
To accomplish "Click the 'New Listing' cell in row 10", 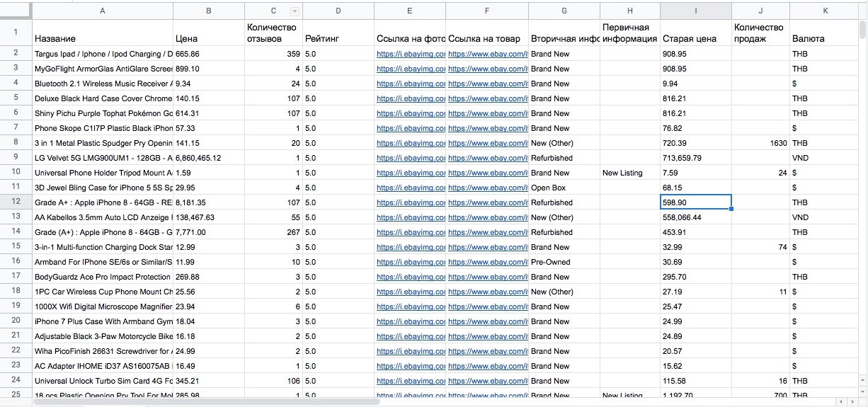I will [x=629, y=173].
